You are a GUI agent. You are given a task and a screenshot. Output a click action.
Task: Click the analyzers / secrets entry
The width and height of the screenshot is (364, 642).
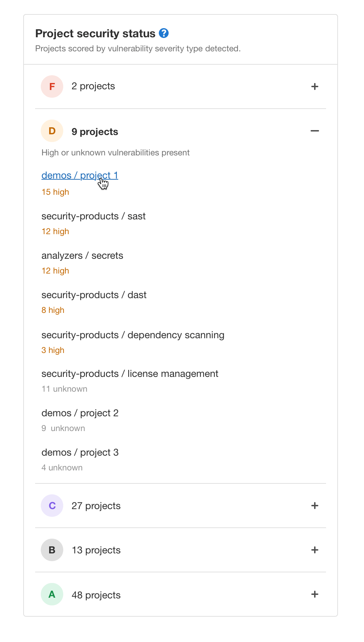point(82,255)
